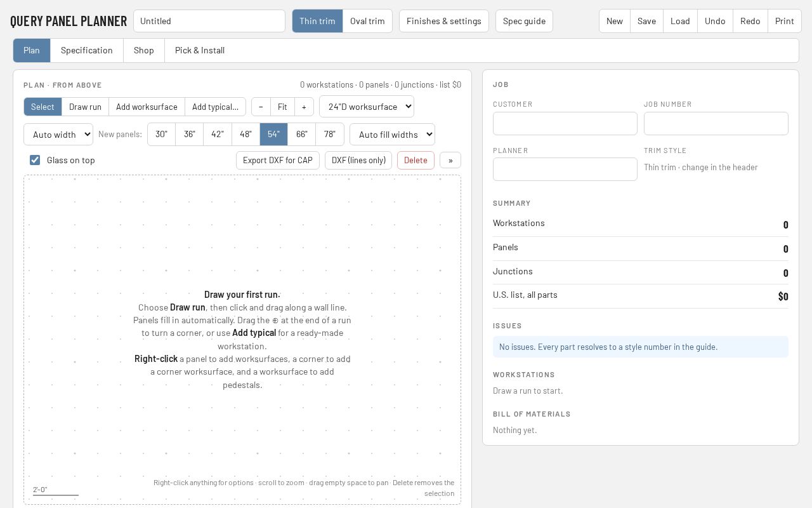Click the "Nothing yet." bill of materials text
812x508 pixels.
515,430
